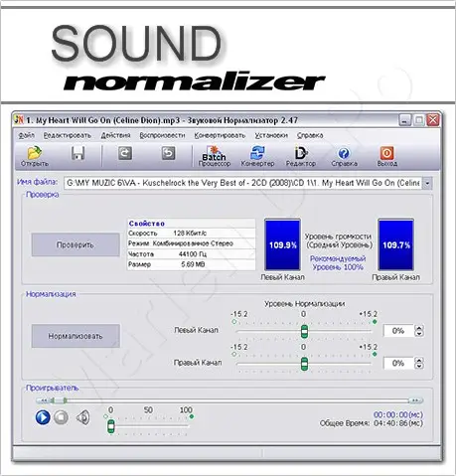Click the 00:00:00 current time display
The width and height of the screenshot is (456, 476).
[x=398, y=414]
